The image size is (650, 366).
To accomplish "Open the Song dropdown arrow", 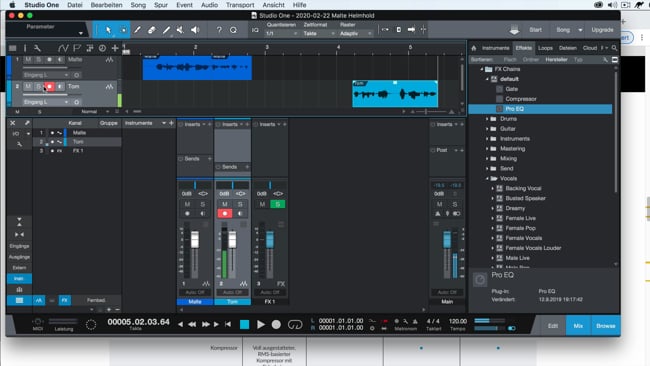I will [580, 30].
